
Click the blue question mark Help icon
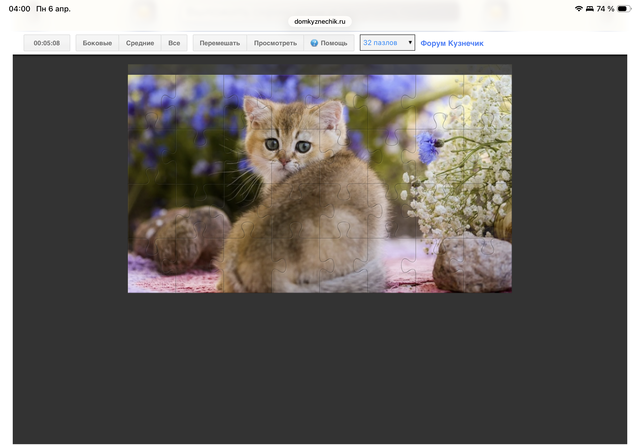[314, 44]
